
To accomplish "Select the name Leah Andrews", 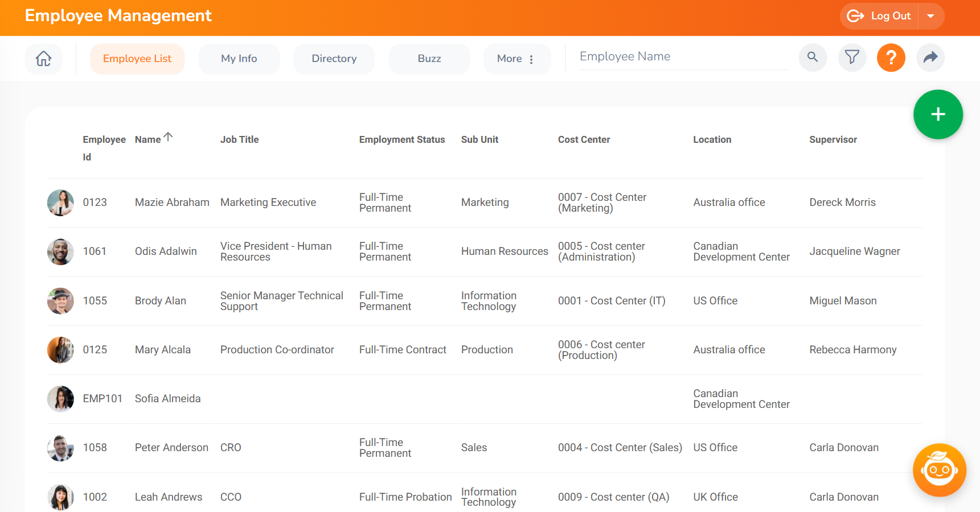I will click(169, 497).
